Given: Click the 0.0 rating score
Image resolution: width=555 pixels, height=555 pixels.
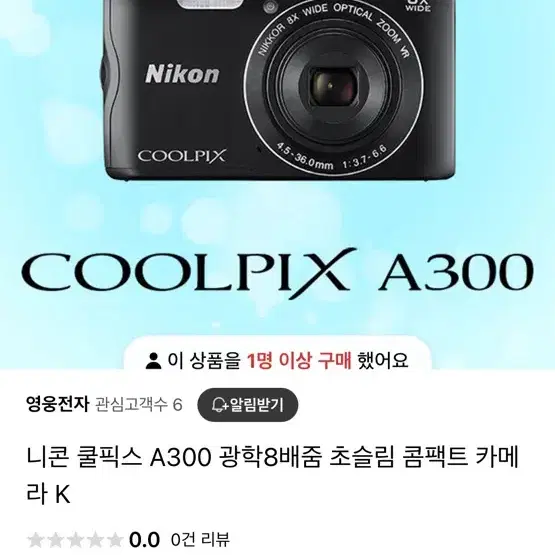Looking at the screenshot, I should tap(144, 540).
